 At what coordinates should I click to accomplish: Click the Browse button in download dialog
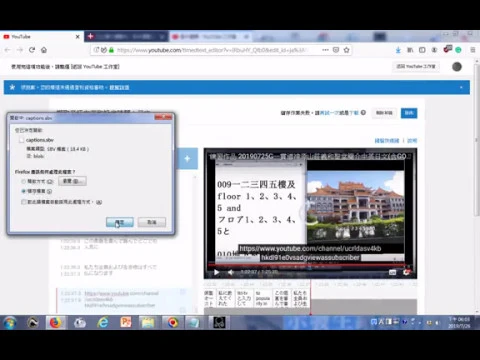(72, 181)
